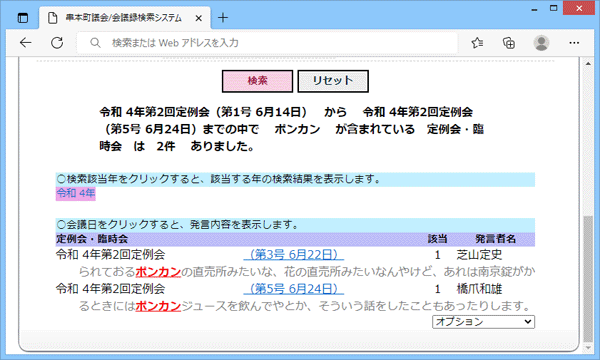Click the 検索 button
This screenshot has width=600, height=360.
pyautogui.click(x=258, y=81)
